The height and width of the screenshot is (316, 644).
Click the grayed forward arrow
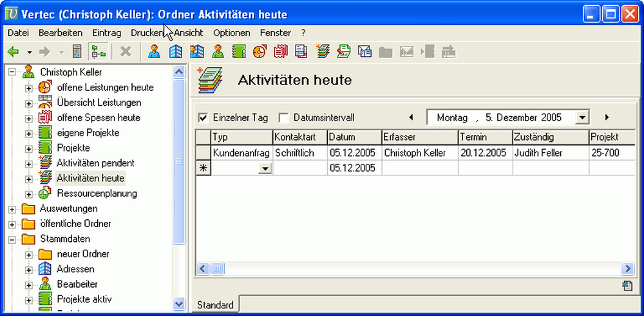coord(44,52)
